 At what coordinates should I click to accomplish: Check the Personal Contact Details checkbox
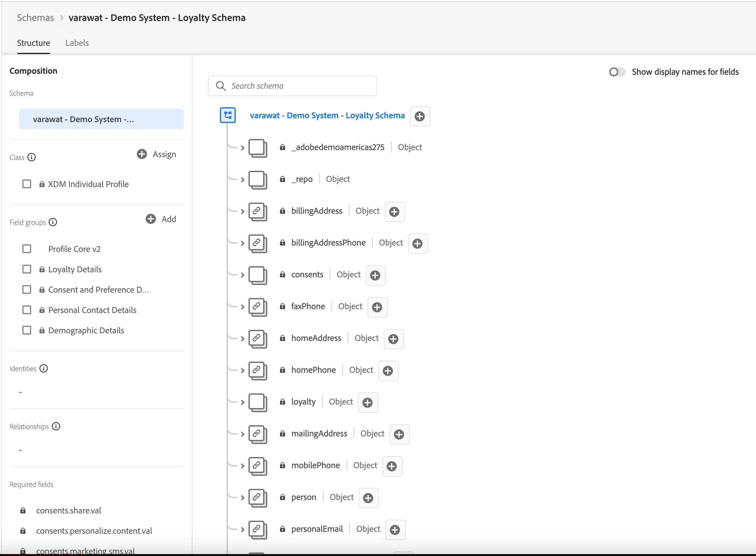27,309
